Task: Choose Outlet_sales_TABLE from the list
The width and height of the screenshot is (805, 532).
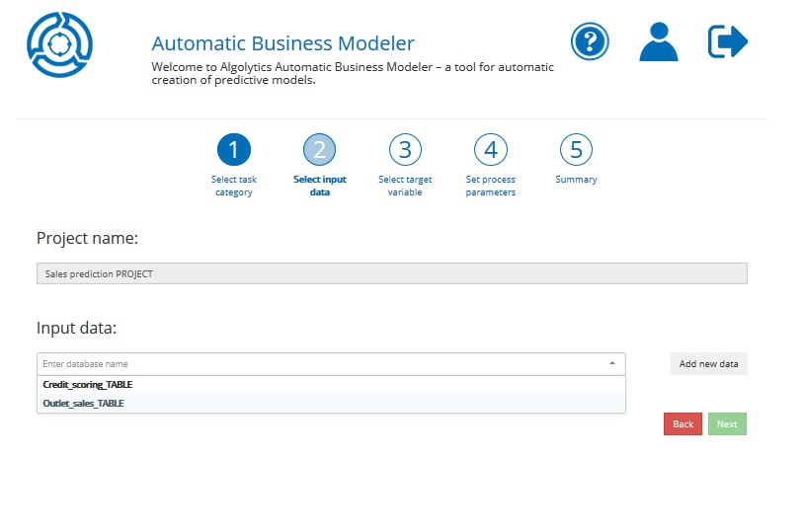Action: pos(84,404)
